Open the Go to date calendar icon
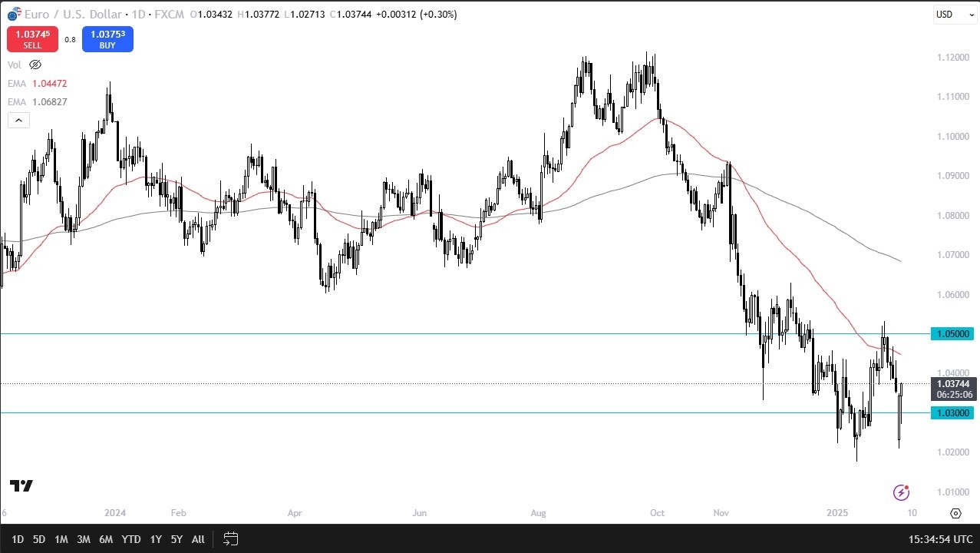The width and height of the screenshot is (980, 553). click(230, 539)
